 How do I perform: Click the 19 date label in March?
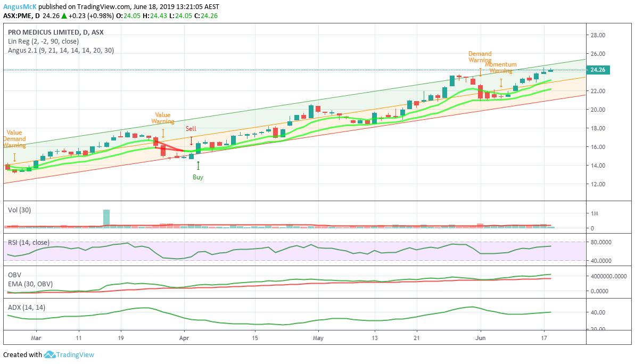pyautogui.click(x=121, y=338)
